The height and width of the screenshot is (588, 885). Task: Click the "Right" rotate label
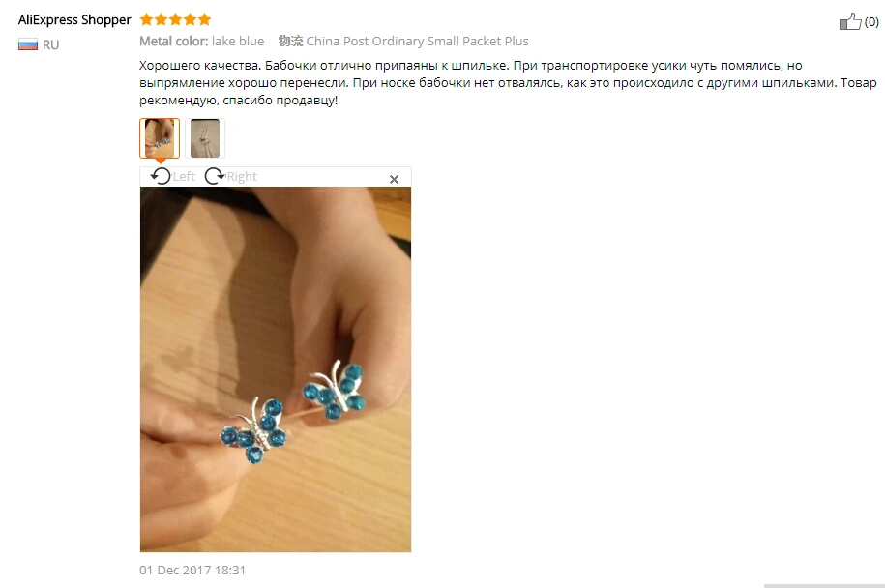tap(242, 177)
